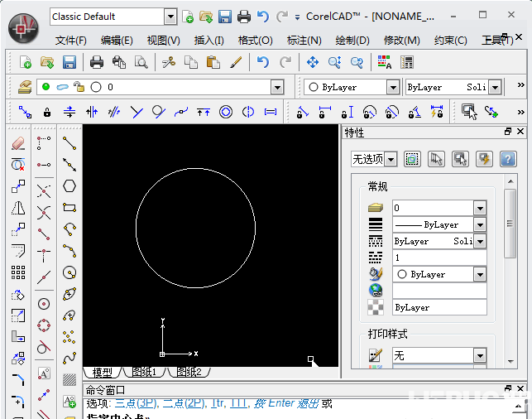Open the 编辑(E) menu
Image resolution: width=532 pixels, height=419 pixels.
(x=117, y=41)
